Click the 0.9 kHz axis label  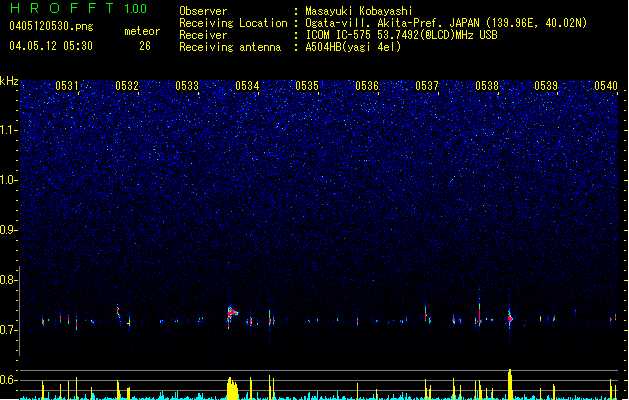9,230
